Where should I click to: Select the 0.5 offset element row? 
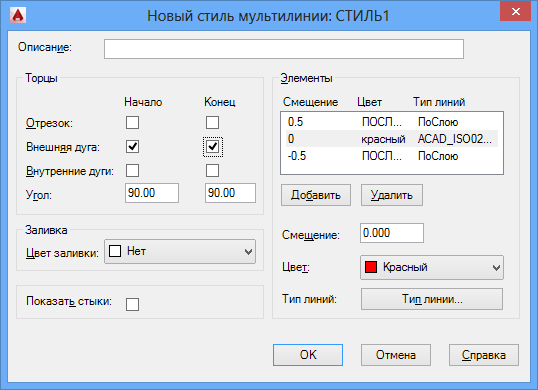click(x=392, y=122)
